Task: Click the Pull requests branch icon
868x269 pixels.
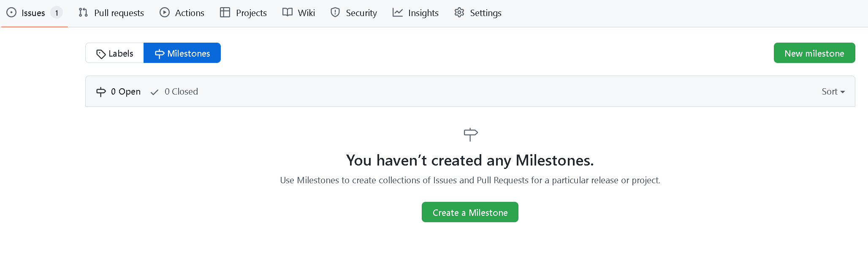Action: [83, 13]
